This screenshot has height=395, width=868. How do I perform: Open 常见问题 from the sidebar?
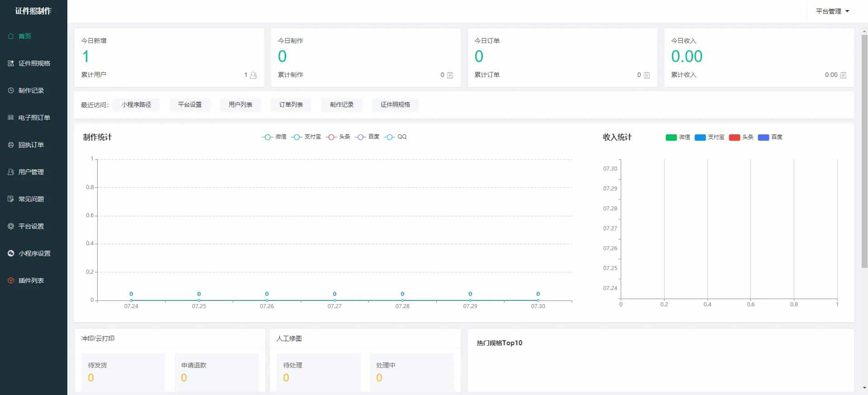[x=31, y=199]
